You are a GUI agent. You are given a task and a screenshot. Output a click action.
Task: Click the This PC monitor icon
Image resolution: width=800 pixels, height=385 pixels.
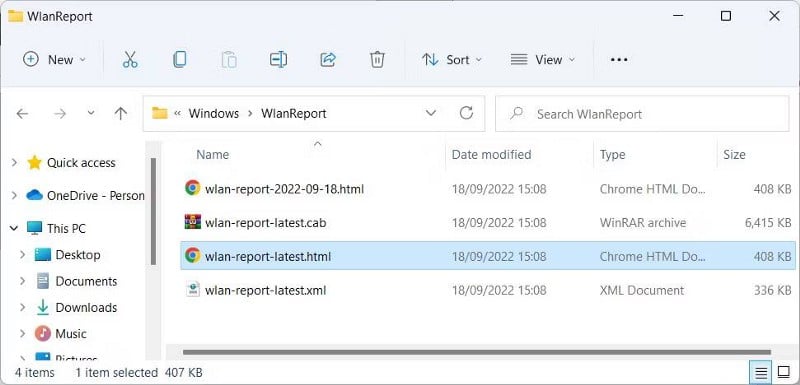point(34,228)
